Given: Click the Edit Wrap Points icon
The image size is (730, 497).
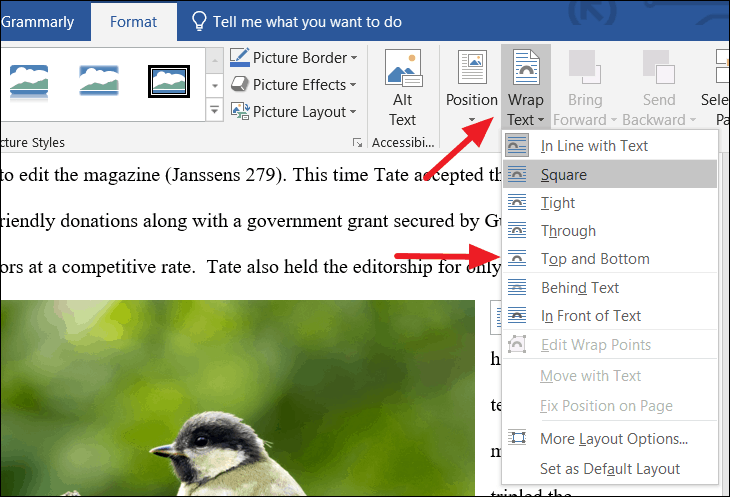Looking at the screenshot, I should [x=517, y=344].
